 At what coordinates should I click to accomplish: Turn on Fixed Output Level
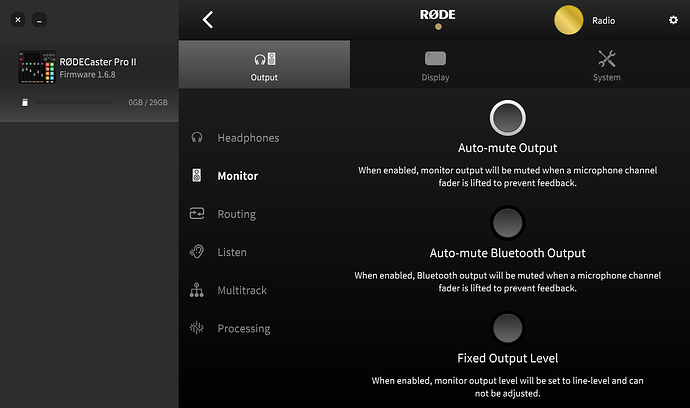tap(508, 327)
